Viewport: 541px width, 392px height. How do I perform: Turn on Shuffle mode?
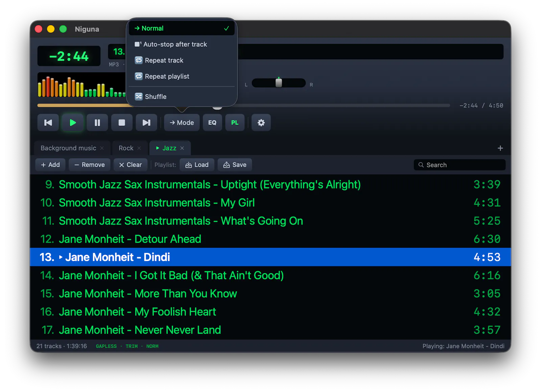[x=182, y=97]
